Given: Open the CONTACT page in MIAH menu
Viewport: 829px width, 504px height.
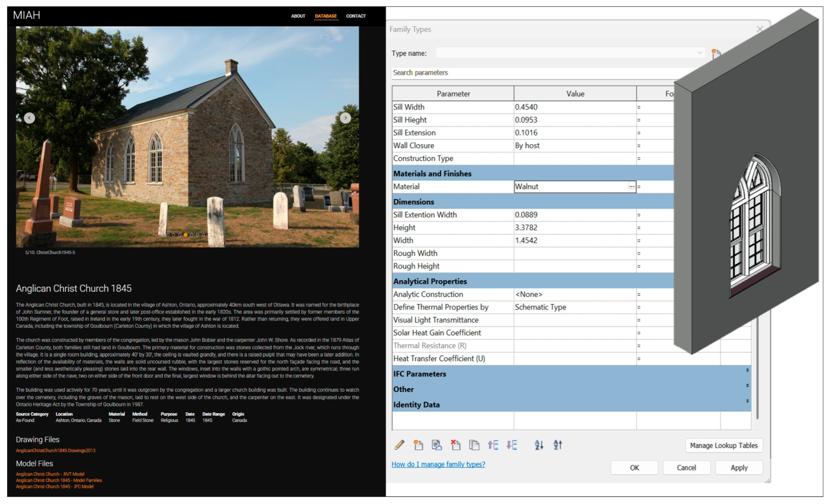Looking at the screenshot, I should coord(356,16).
